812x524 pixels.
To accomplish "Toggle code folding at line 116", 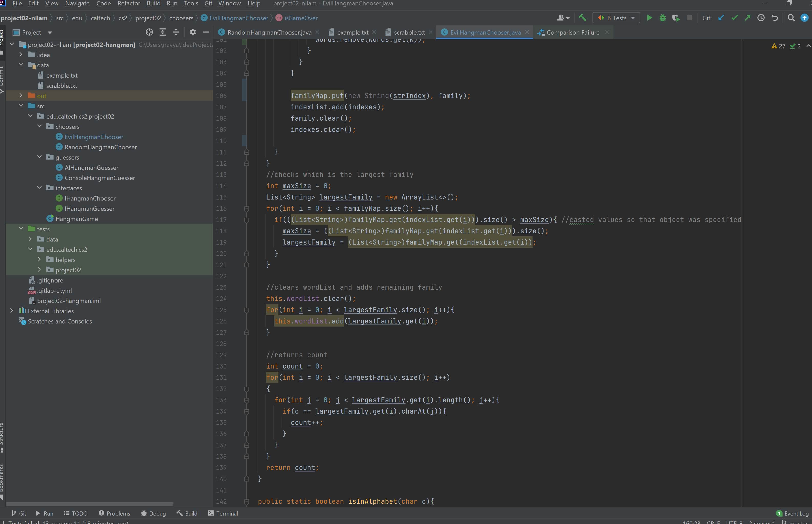I will point(247,208).
